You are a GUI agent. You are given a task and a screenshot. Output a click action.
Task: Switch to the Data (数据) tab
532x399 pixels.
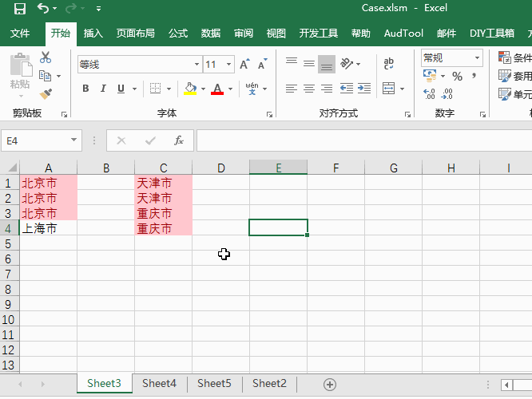210,34
